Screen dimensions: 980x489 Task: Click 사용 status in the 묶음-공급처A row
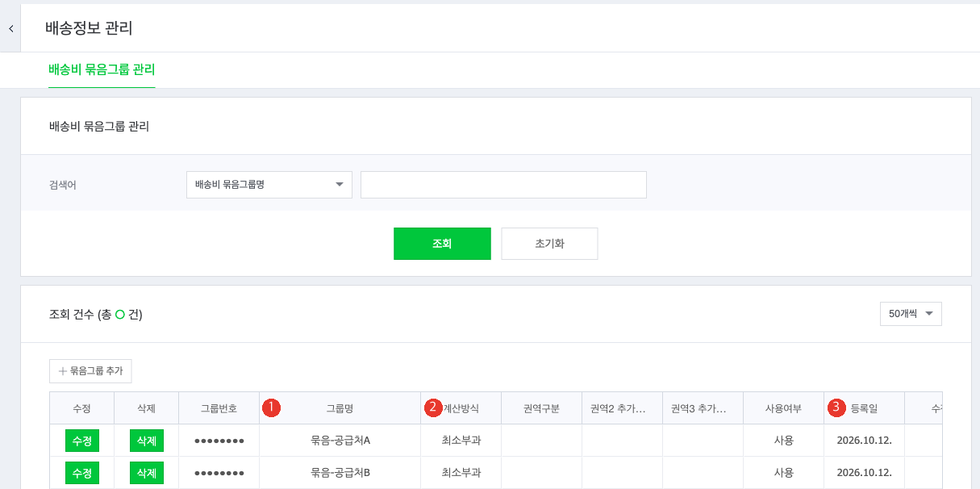(783, 441)
